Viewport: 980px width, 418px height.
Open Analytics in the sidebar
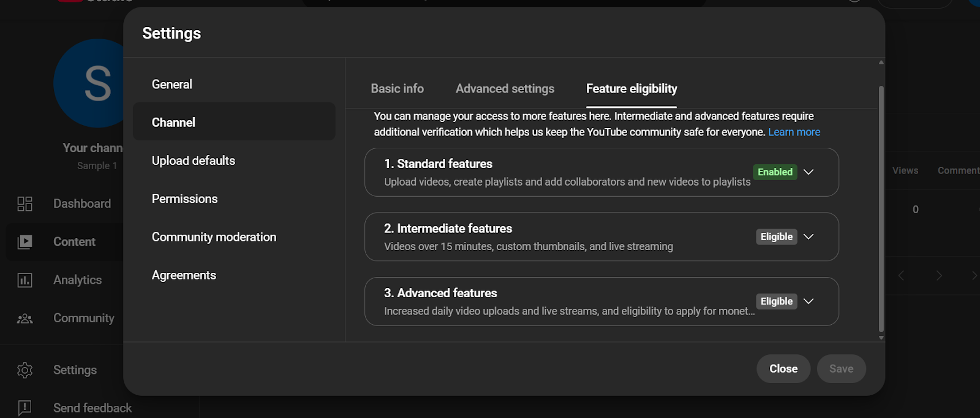(x=77, y=280)
